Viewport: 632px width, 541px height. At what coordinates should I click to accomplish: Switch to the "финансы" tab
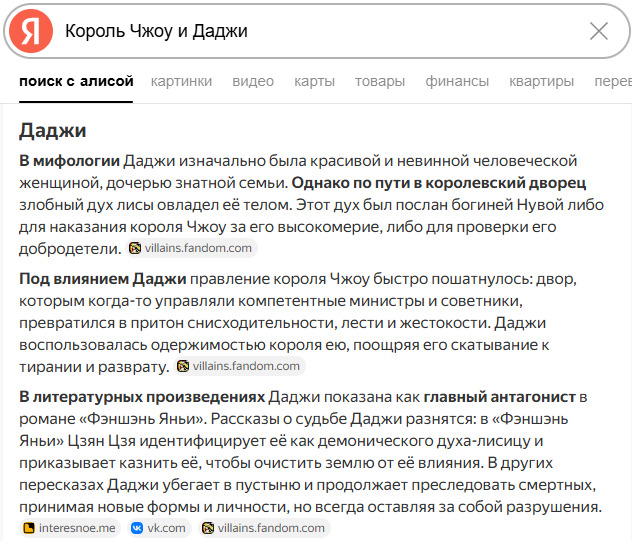coord(457,81)
